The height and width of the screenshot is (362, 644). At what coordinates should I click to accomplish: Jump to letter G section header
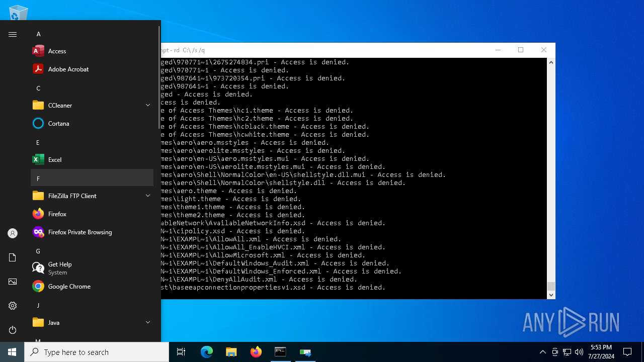pos(92,251)
